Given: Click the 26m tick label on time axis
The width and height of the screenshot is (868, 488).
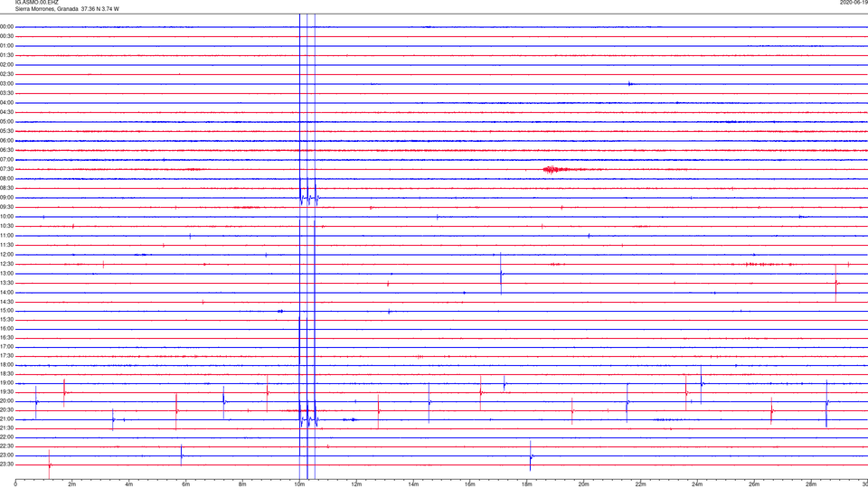Looking at the screenshot, I should pyautogui.click(x=754, y=484).
